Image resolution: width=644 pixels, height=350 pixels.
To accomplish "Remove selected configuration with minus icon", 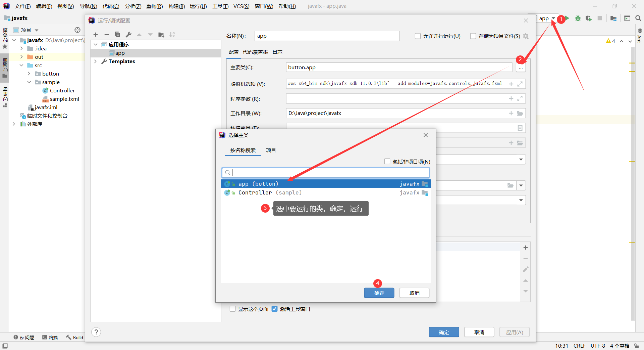I will pyautogui.click(x=106, y=35).
